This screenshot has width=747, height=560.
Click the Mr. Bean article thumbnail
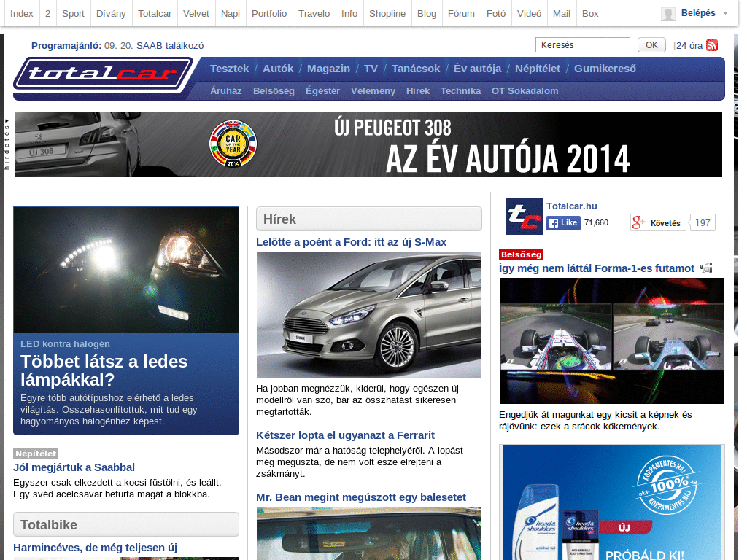coord(368,533)
